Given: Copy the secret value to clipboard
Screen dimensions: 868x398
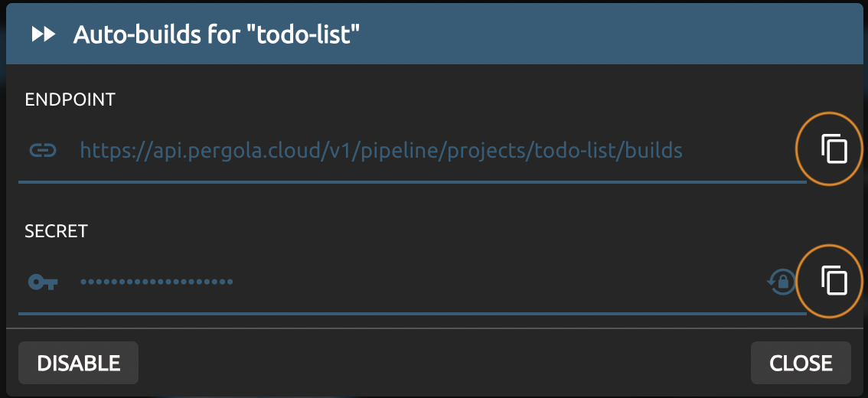Looking at the screenshot, I should [x=834, y=281].
